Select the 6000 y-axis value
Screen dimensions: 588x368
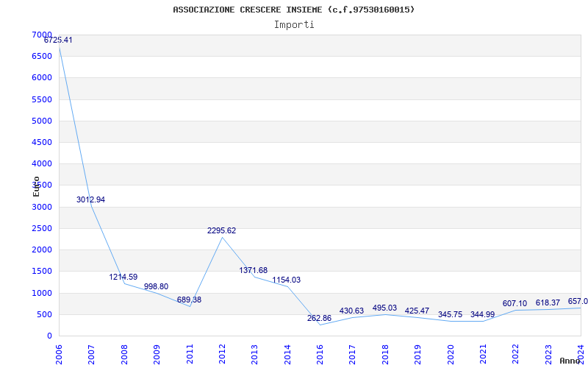click(x=42, y=78)
